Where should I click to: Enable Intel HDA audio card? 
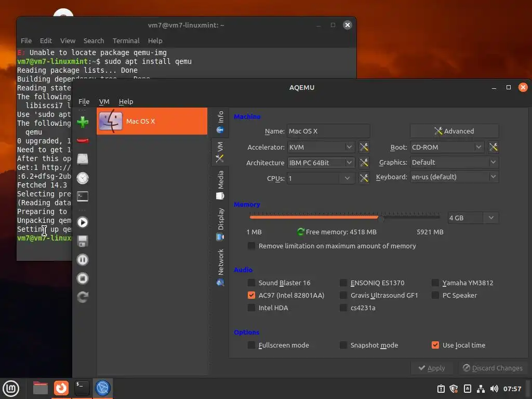(251, 308)
